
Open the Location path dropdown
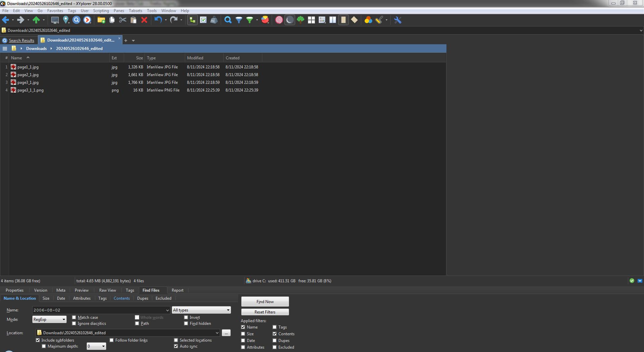tap(217, 333)
